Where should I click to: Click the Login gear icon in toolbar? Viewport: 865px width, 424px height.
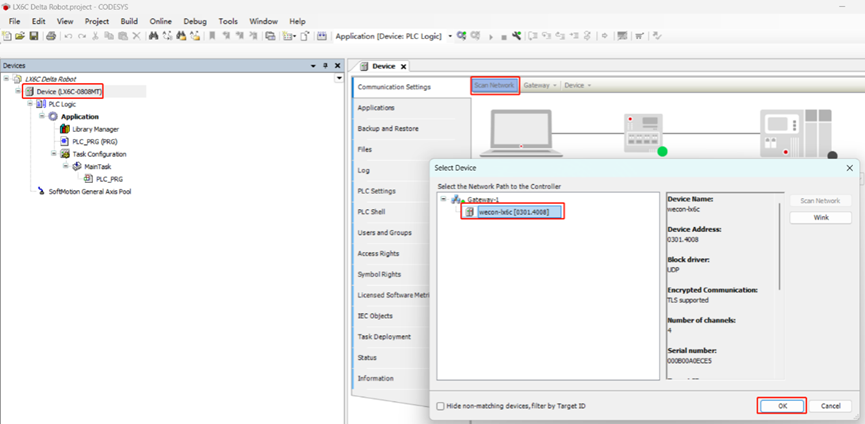click(x=462, y=36)
